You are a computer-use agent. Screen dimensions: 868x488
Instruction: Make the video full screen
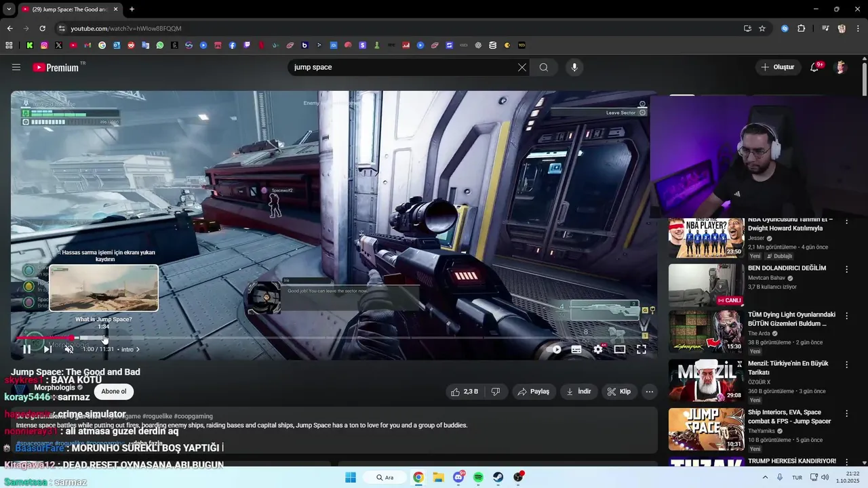pos(642,350)
